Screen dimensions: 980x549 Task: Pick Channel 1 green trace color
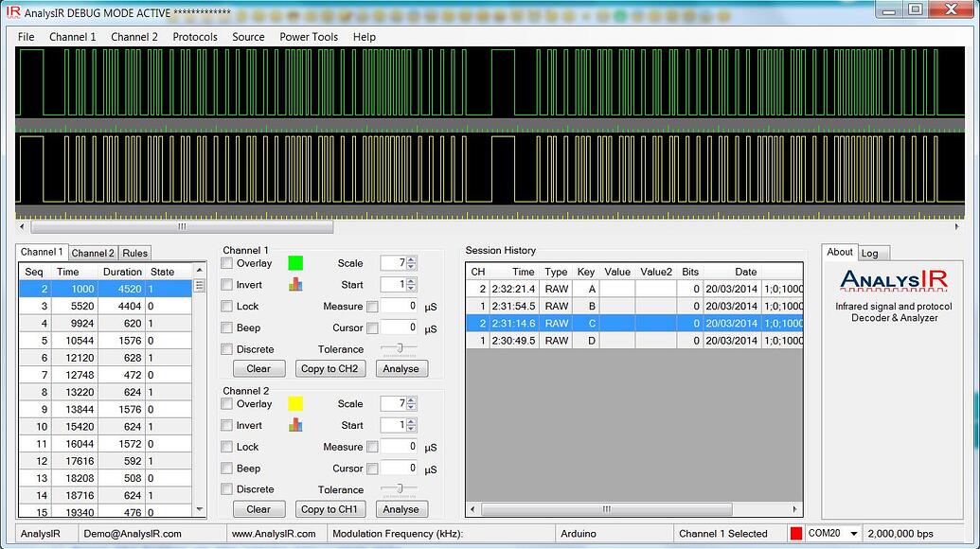(295, 263)
